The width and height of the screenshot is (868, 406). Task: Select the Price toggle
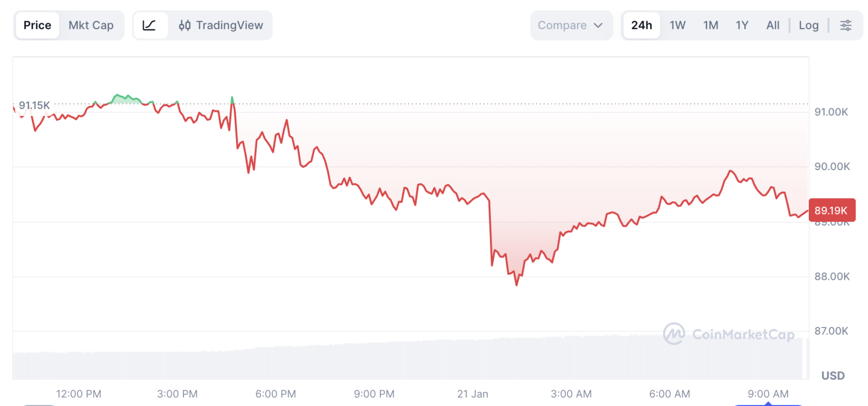click(37, 25)
